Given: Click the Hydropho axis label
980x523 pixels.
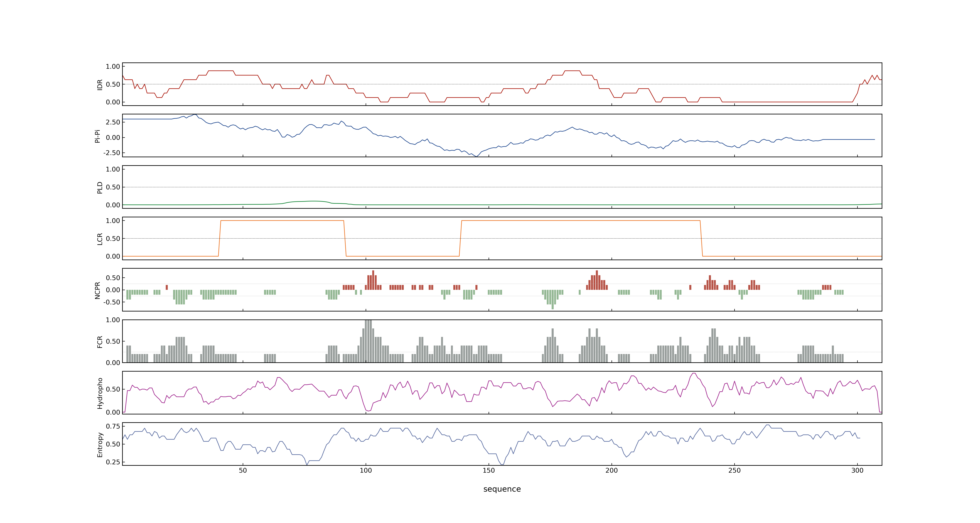Looking at the screenshot, I should [x=100, y=393].
